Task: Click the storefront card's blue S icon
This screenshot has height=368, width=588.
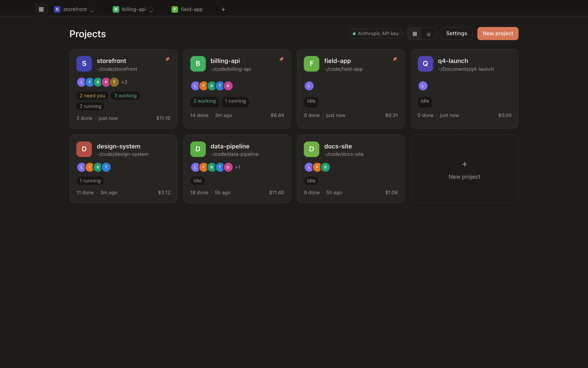Action: pyautogui.click(x=84, y=64)
